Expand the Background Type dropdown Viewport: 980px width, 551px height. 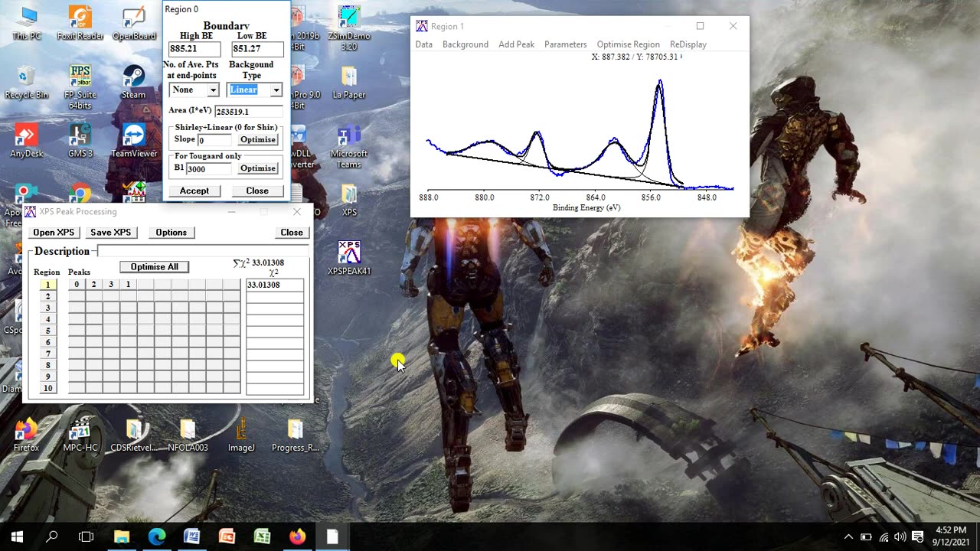(276, 90)
